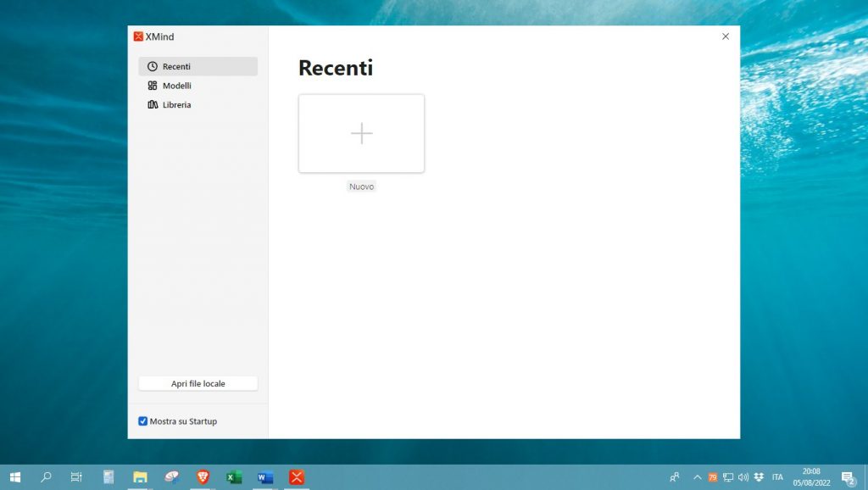Click the XMind icon in the taskbar
Screen dimensions: 868x490
click(297, 477)
